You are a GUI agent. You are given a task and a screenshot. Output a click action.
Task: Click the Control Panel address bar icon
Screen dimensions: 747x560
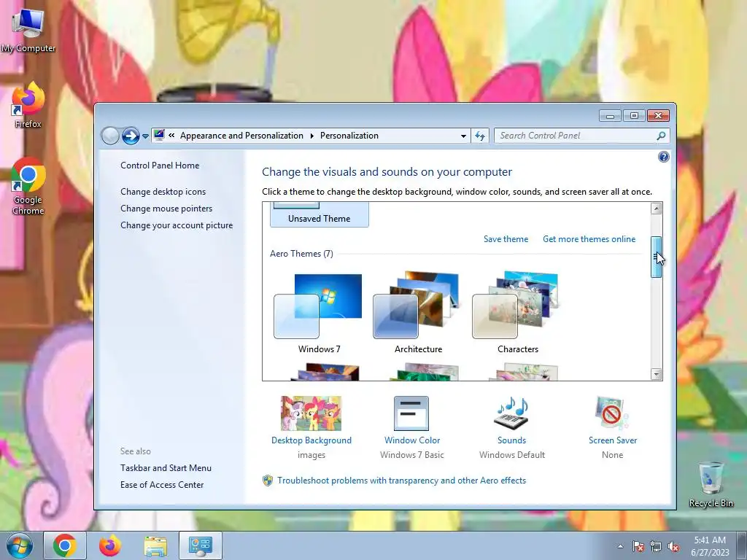[x=159, y=135]
